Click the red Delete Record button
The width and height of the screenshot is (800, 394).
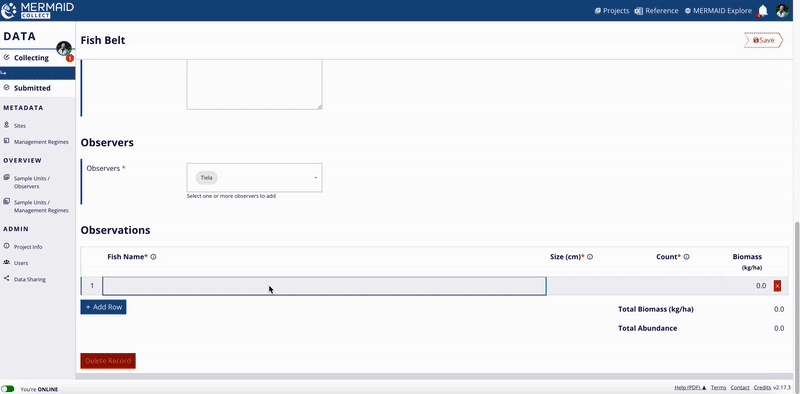(108, 361)
